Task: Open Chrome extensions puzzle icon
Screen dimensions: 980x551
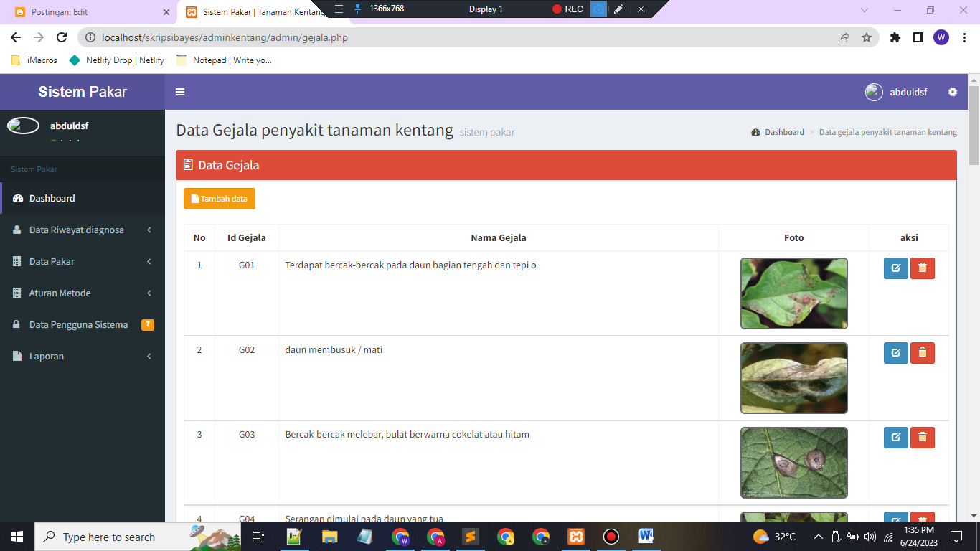Action: coord(895,37)
